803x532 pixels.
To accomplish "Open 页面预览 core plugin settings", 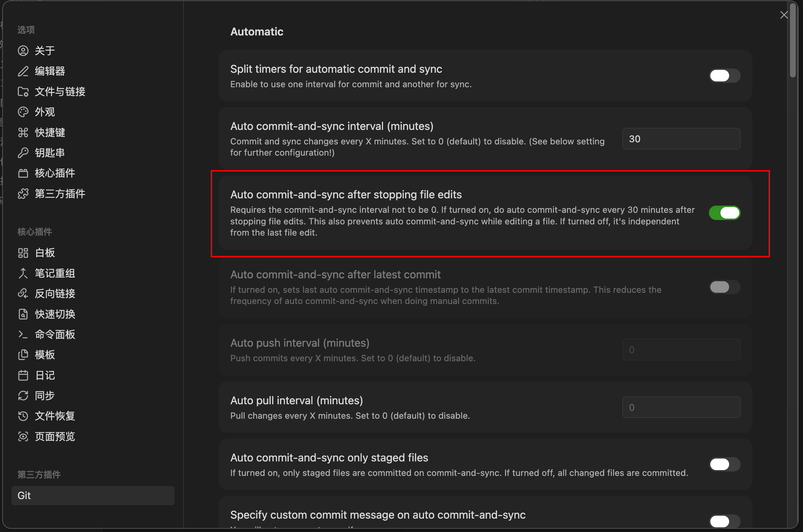I will [93, 436].
